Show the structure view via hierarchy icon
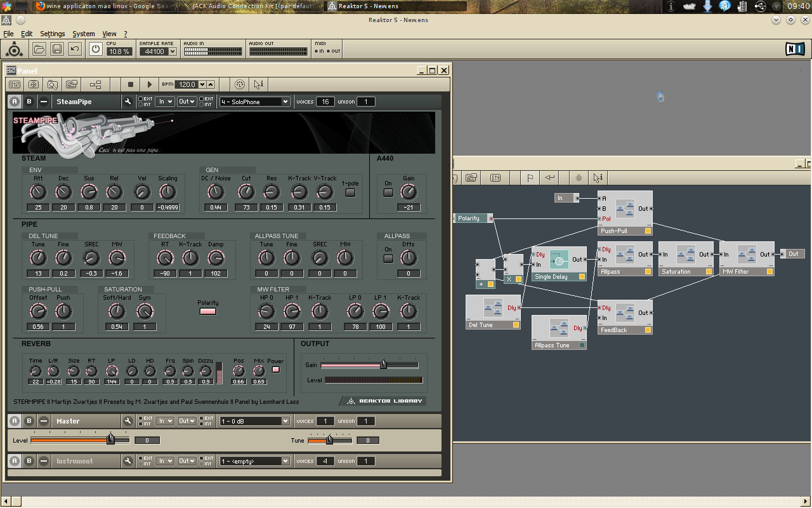 95,84
